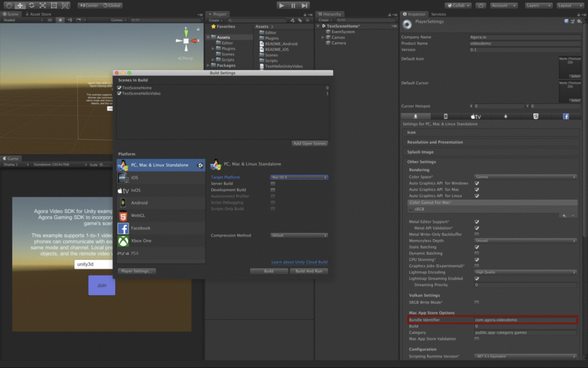The height and width of the screenshot is (368, 588).
Task: Open Player Settings button
Action: coord(137,271)
